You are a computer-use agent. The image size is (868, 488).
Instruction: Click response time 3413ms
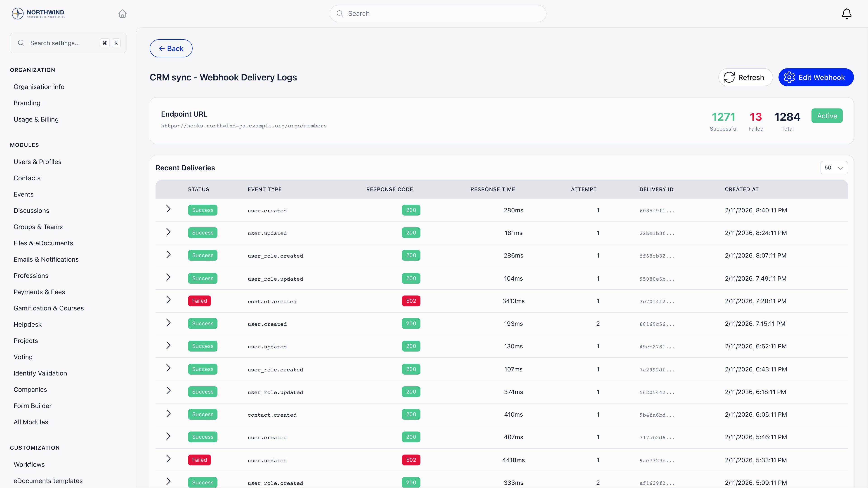pos(513,301)
